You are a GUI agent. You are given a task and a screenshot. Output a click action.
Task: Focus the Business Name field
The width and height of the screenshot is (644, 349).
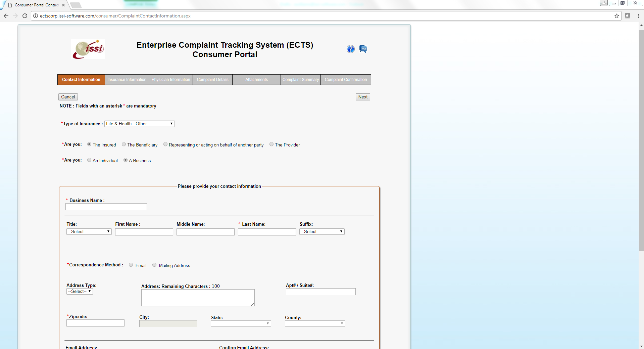coord(106,207)
